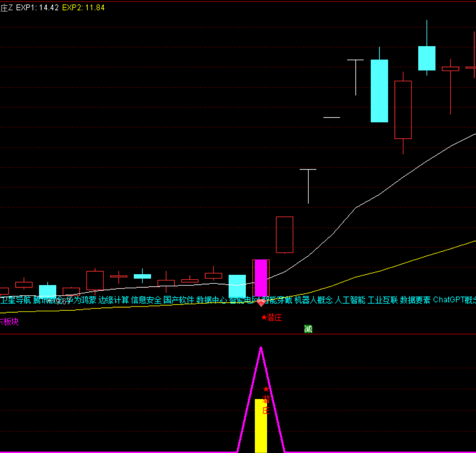Select the large red hollow candle after the cyan one

(403, 110)
